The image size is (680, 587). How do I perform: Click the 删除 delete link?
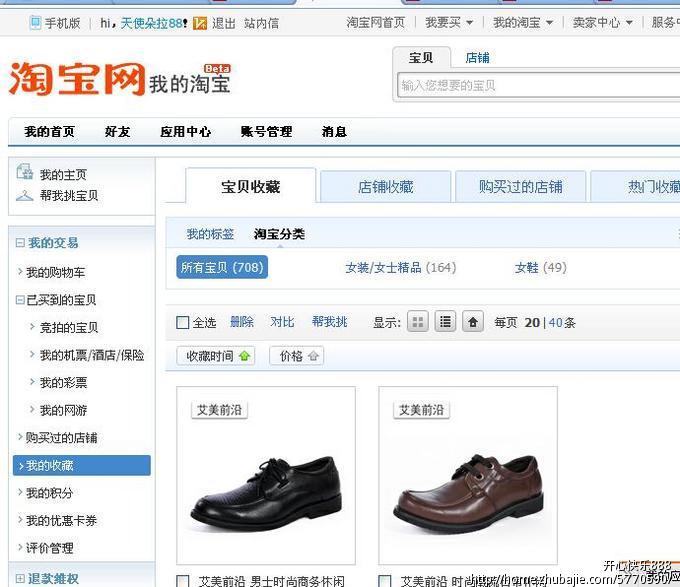[x=242, y=322]
